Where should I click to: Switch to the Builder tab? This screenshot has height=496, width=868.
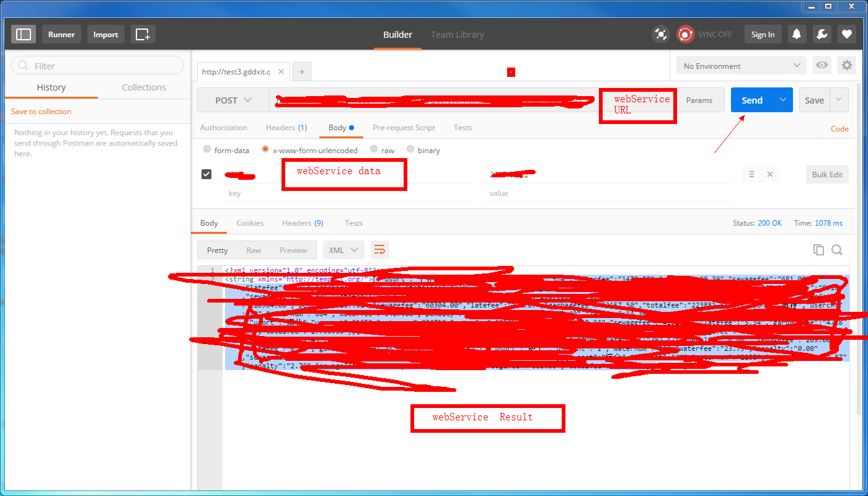pyautogui.click(x=397, y=35)
